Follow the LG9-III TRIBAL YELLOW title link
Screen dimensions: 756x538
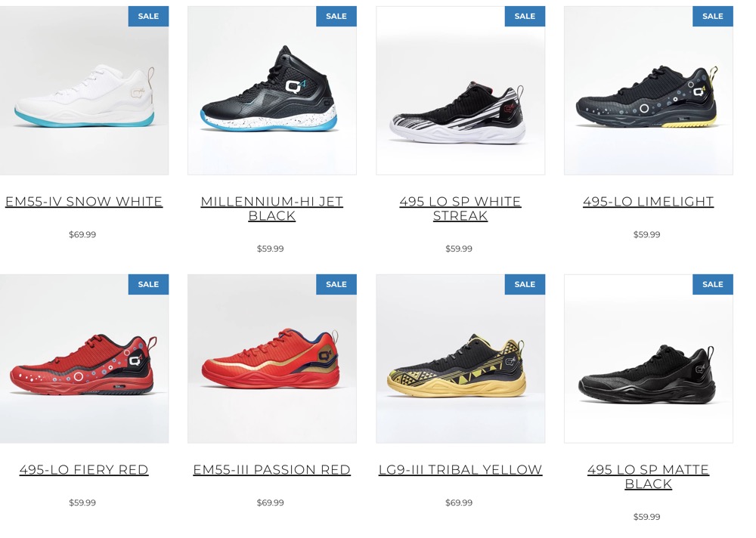coord(460,469)
